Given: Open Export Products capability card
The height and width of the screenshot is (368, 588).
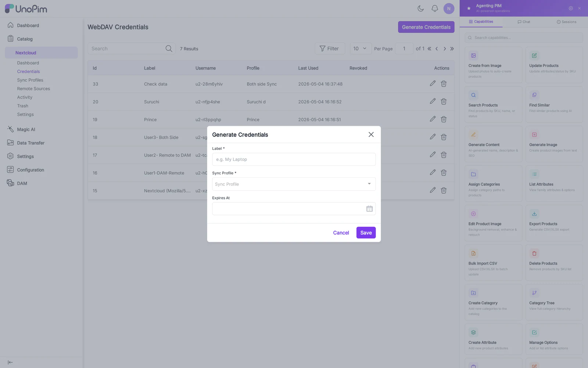Looking at the screenshot, I should (x=554, y=223).
